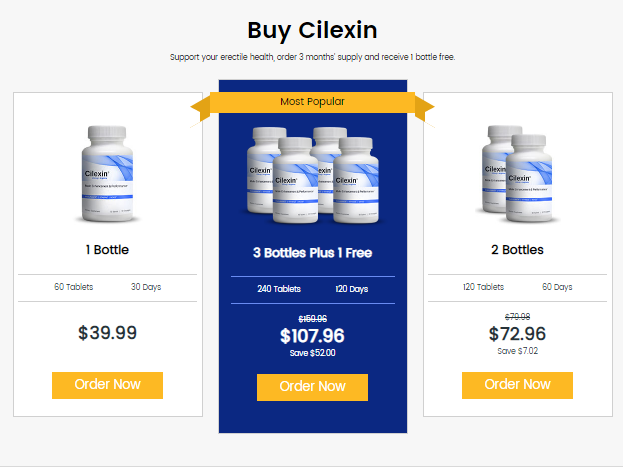This screenshot has height=468, width=623.
Task: Click the Save $52.00 text
Action: click(312, 353)
